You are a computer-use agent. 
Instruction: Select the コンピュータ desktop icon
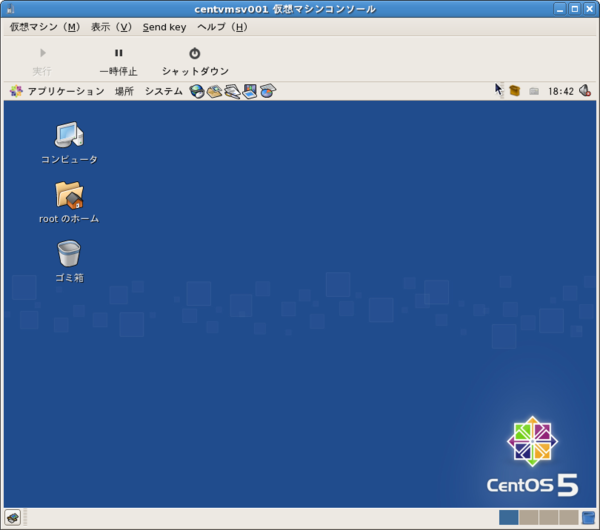coord(69,143)
